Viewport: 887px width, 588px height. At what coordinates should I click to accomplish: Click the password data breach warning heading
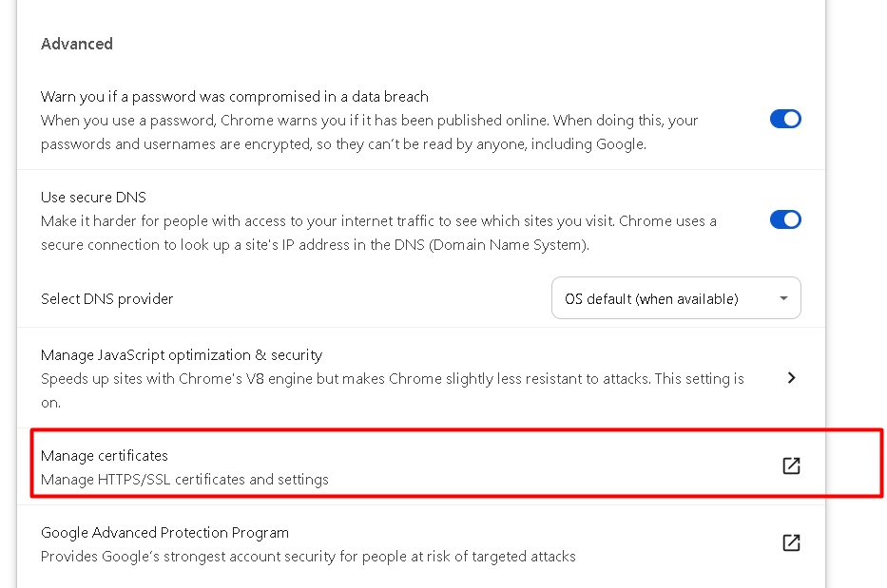click(234, 97)
